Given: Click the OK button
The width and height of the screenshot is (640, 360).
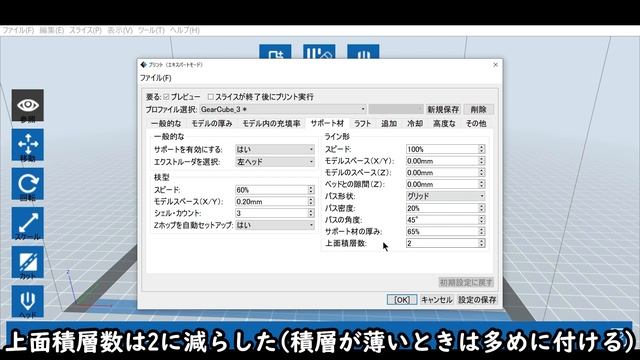Looking at the screenshot, I should point(402,300).
